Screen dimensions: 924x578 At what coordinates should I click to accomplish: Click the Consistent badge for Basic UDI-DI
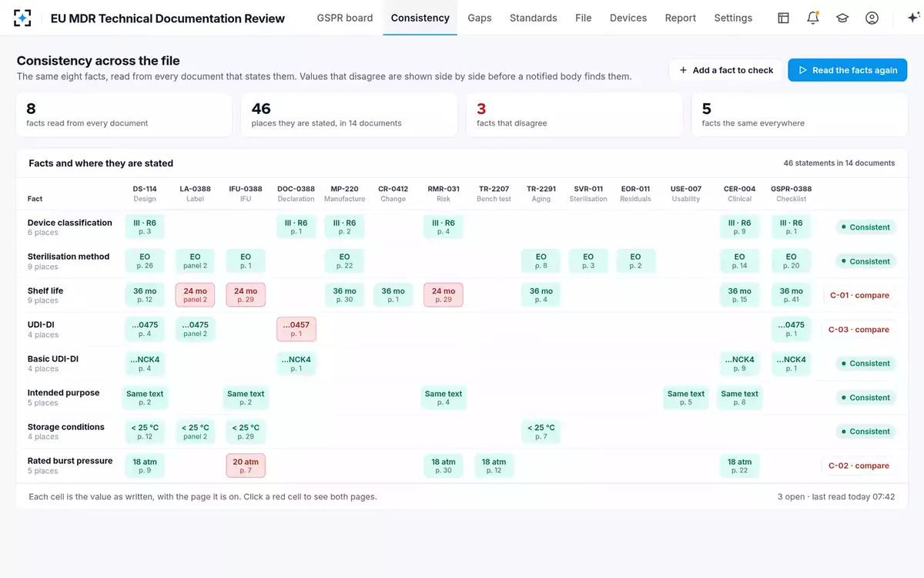(x=865, y=363)
